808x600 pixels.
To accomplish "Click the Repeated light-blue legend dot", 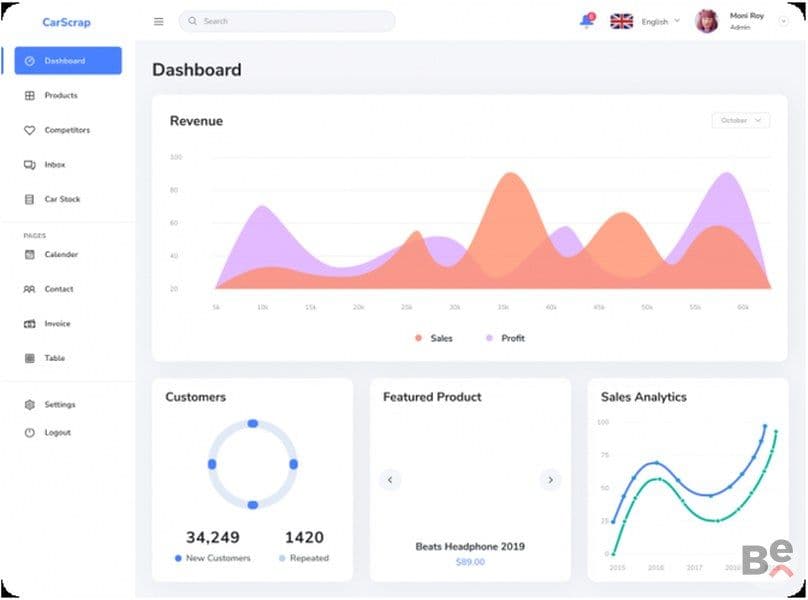I will 282,558.
